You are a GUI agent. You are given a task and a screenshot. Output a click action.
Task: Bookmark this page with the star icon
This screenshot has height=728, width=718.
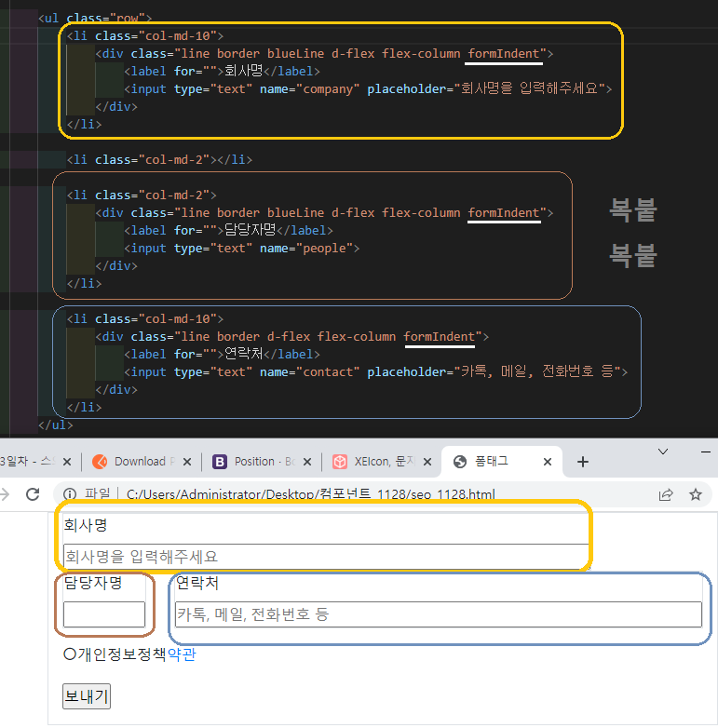point(696,494)
